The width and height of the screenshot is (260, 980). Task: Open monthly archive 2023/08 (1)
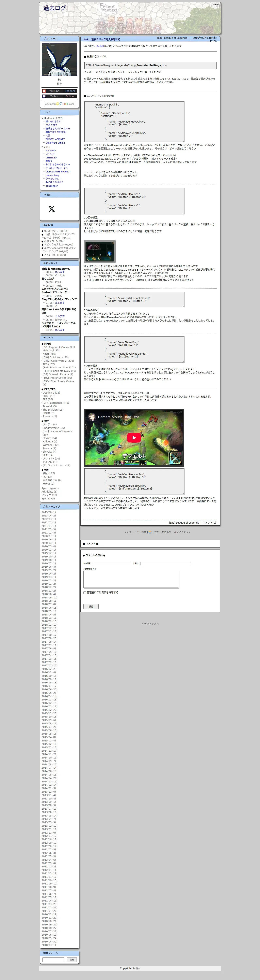pyautogui.click(x=49, y=512)
